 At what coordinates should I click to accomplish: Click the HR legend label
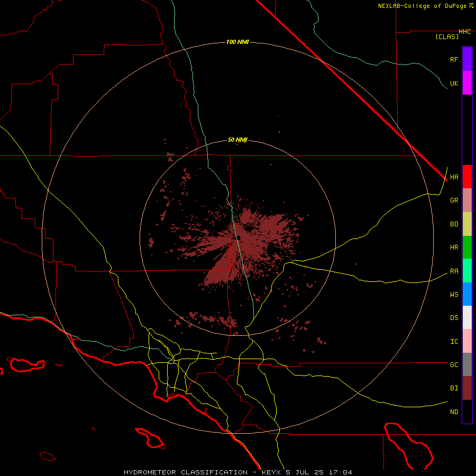(454, 248)
